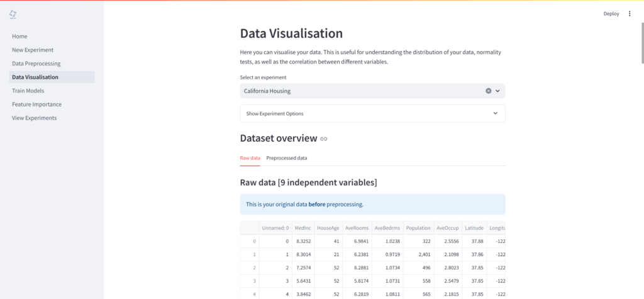Viewport: 644px width, 299px height.
Task: Open View Experiments page
Action: click(x=34, y=118)
